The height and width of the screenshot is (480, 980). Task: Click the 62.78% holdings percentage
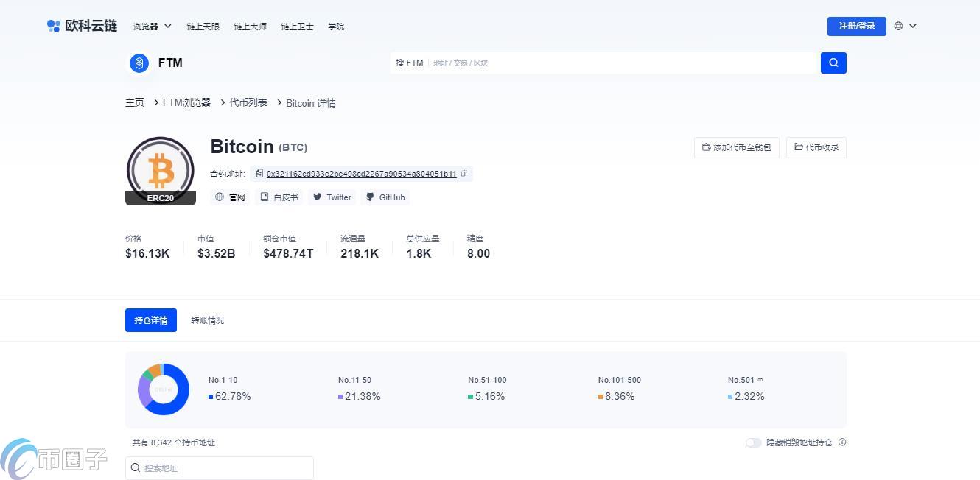point(233,396)
